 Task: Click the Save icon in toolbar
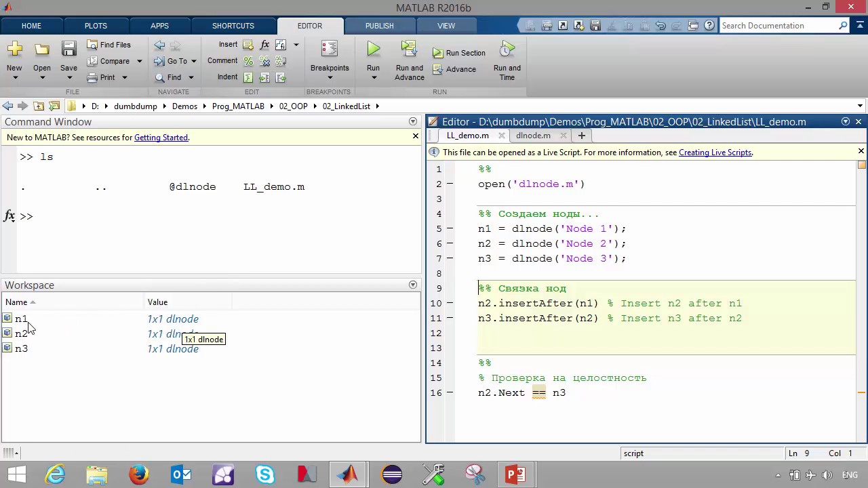(x=68, y=49)
